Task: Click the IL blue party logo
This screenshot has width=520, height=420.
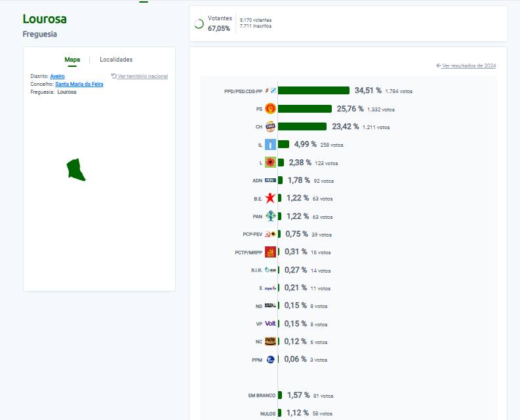Action: point(270,145)
